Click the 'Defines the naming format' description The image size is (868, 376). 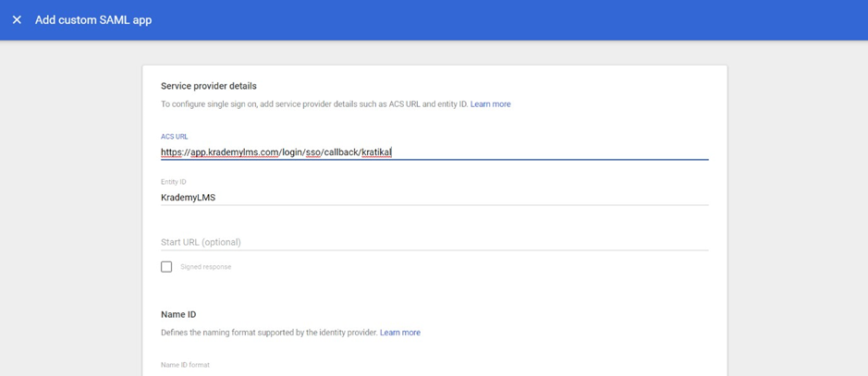(270, 333)
